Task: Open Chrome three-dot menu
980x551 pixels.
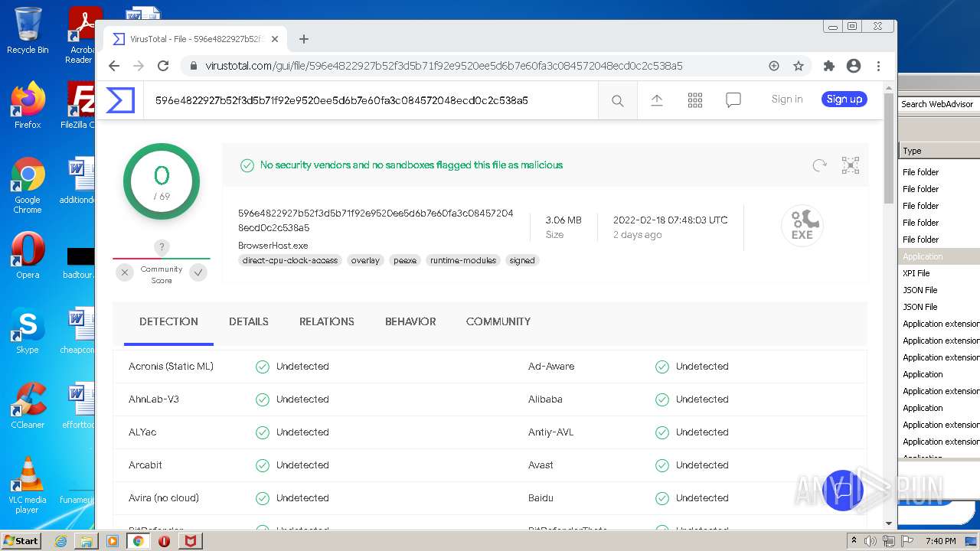Action: tap(878, 66)
